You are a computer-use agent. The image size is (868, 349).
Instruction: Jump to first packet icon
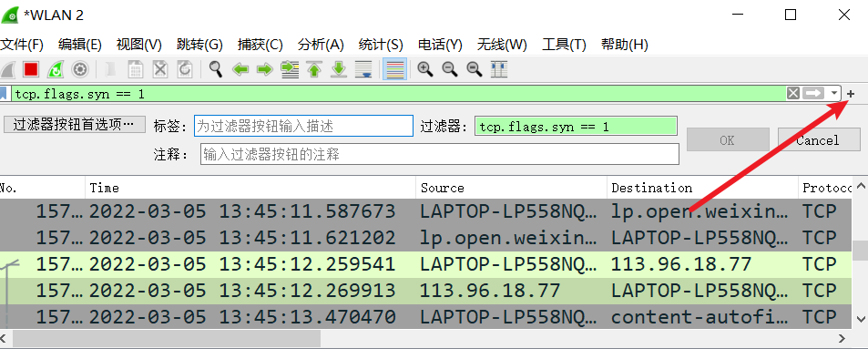click(314, 69)
